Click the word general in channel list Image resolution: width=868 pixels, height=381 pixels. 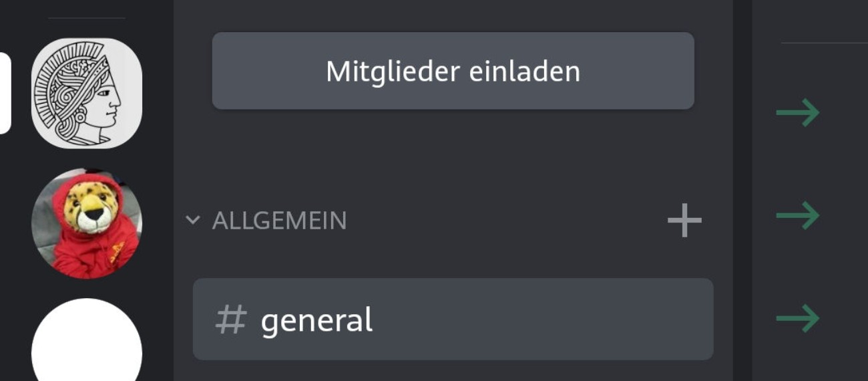316,321
